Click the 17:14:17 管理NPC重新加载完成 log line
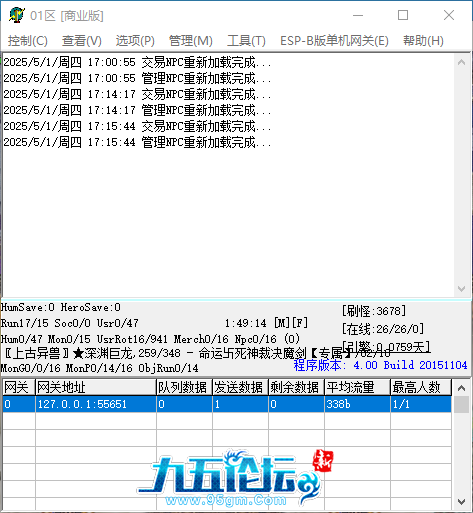 [x=137, y=110]
